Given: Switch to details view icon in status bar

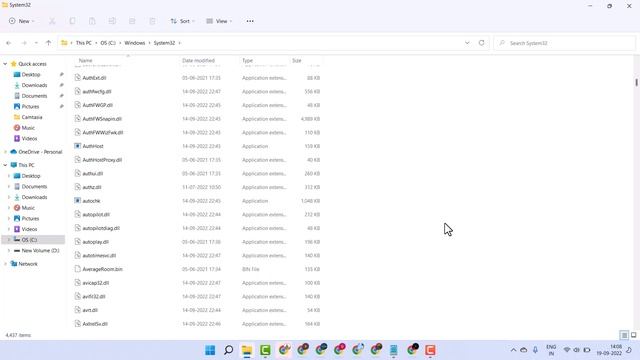Looking at the screenshot, I should point(624,335).
